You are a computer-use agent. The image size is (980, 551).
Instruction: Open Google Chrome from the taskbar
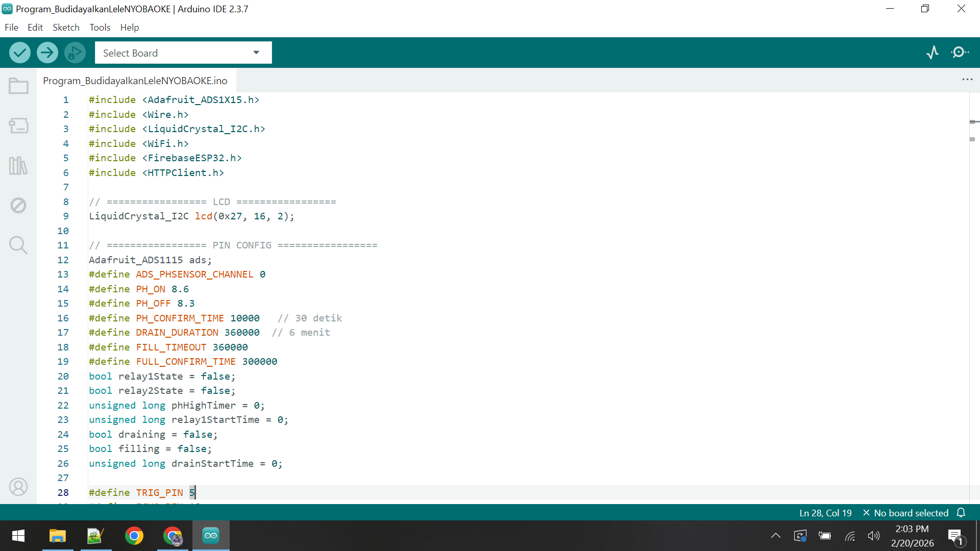point(134,536)
